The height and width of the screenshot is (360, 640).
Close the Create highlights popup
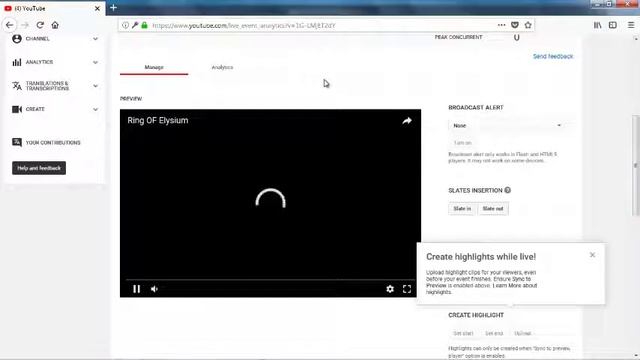pyautogui.click(x=592, y=255)
